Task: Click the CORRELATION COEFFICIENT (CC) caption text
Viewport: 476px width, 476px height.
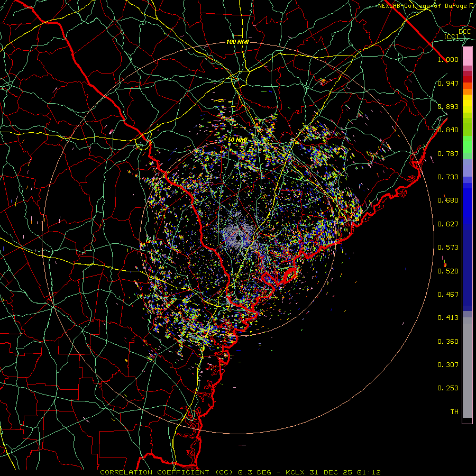Action: (167, 472)
